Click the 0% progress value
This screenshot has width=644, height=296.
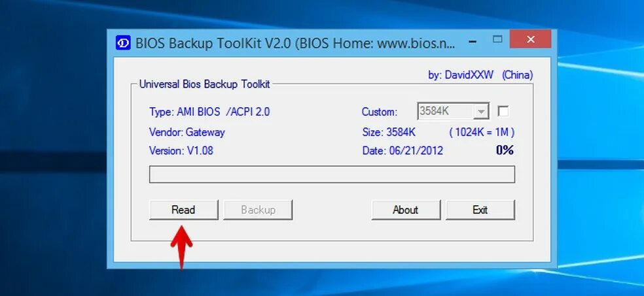(x=505, y=150)
